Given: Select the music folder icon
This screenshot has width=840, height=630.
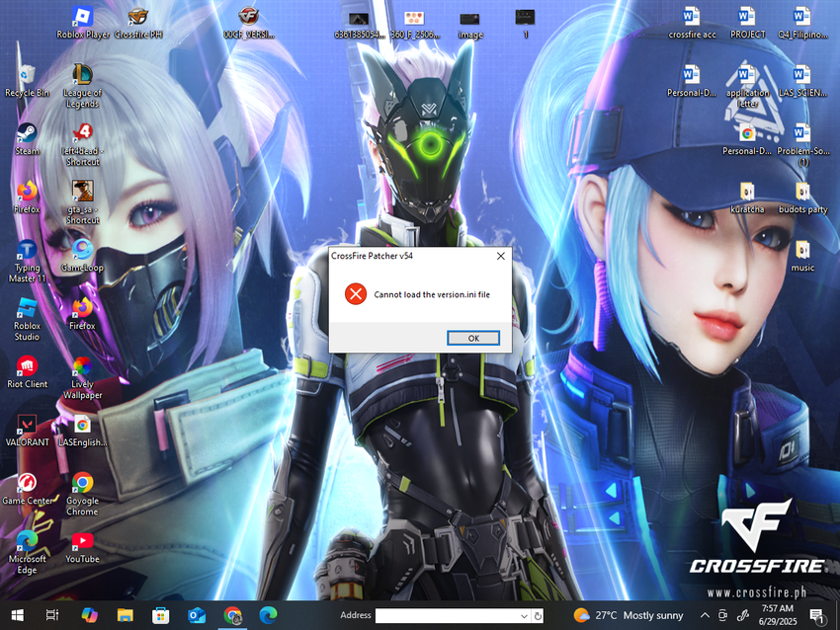Looking at the screenshot, I should coord(802,256).
